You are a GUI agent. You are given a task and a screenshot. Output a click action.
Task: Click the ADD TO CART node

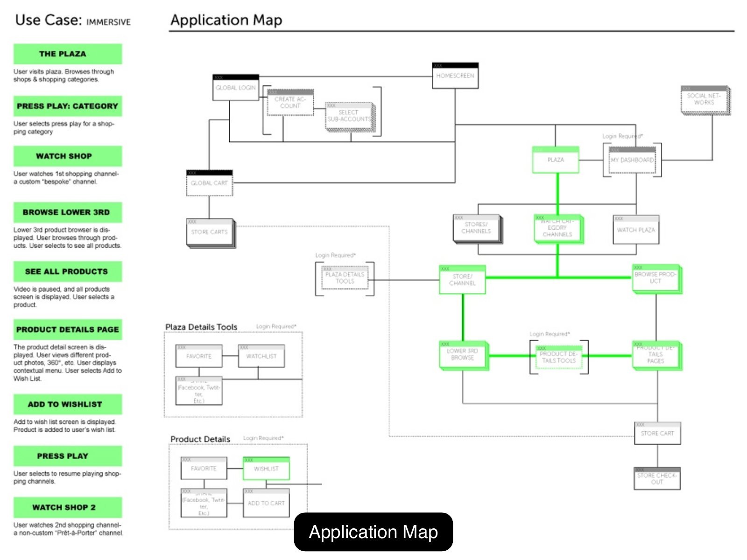tap(266, 503)
